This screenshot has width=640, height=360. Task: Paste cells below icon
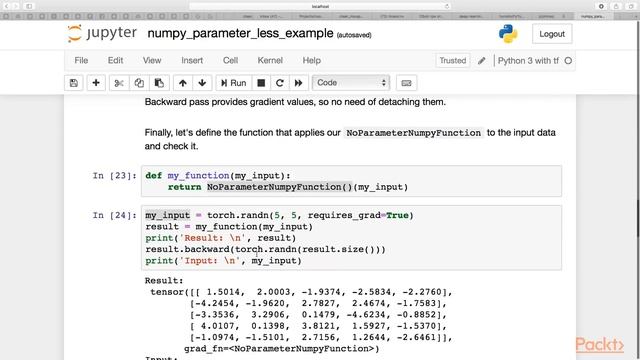click(159, 83)
